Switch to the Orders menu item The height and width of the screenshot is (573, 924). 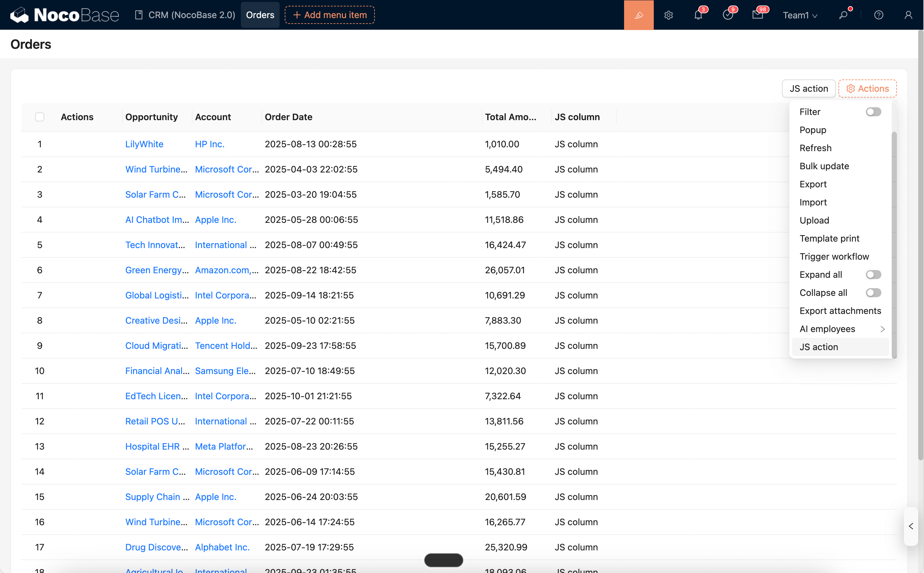[260, 15]
